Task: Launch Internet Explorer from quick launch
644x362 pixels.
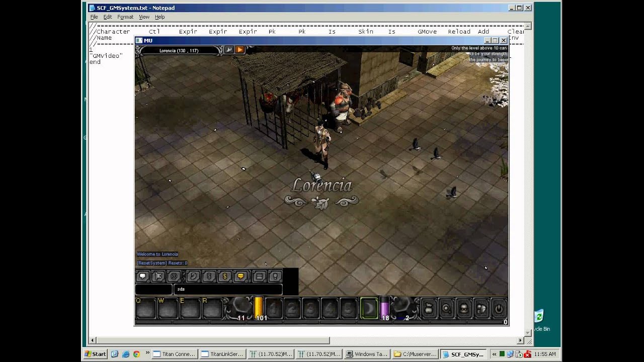Action: coord(126,354)
